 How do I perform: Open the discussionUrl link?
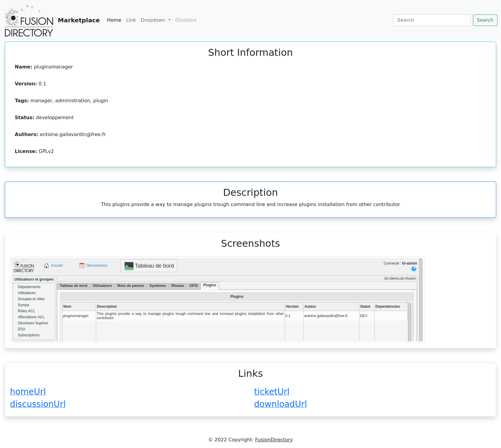[x=38, y=404]
